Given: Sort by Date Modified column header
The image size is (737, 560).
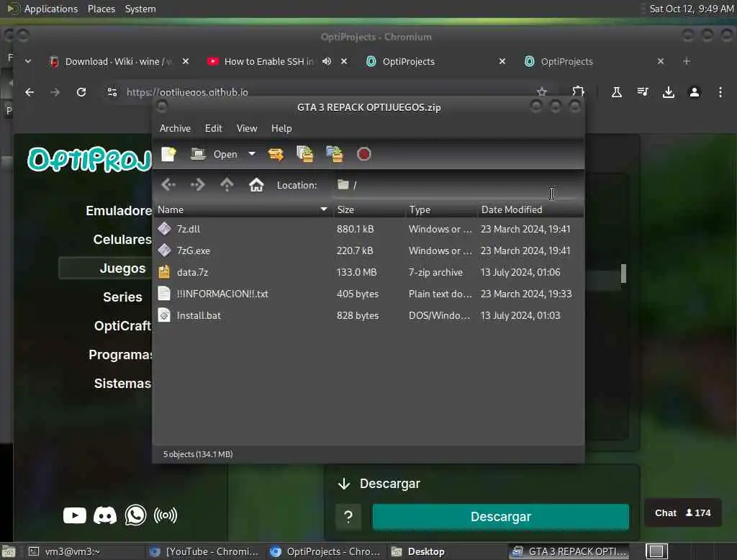Looking at the screenshot, I should click(530, 209).
